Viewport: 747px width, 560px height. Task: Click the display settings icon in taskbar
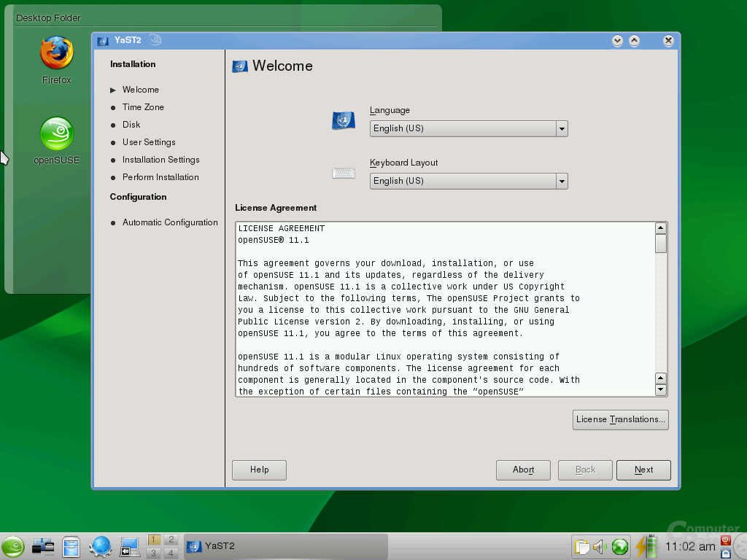click(x=129, y=547)
